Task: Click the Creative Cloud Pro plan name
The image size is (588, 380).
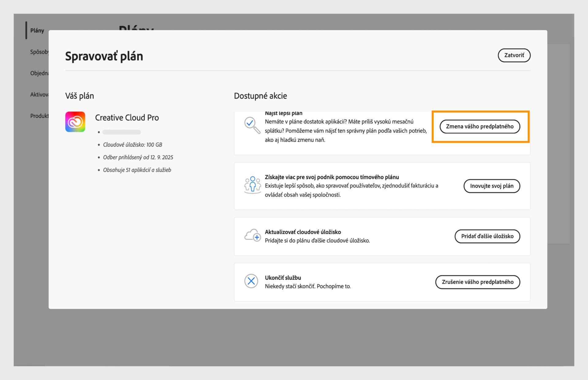Action: pos(127,118)
